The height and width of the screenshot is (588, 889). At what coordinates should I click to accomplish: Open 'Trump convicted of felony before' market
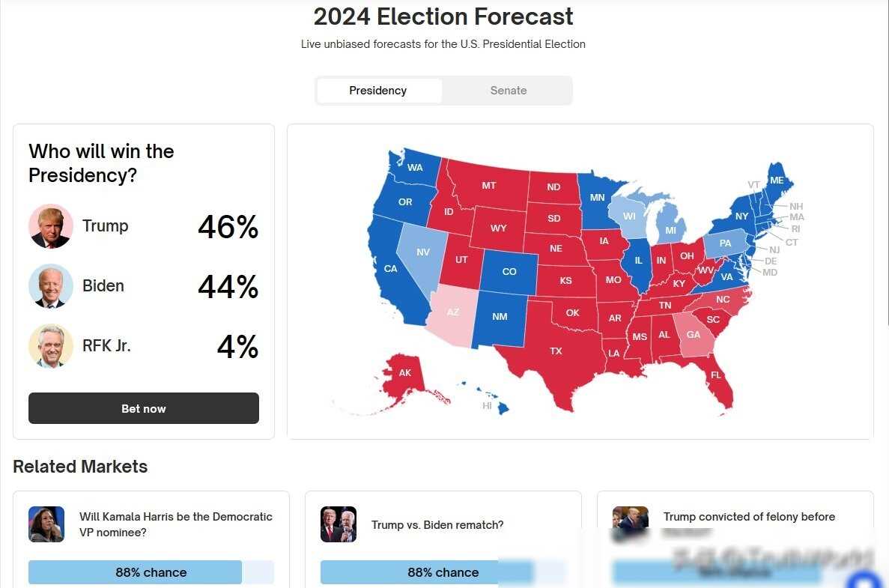(749, 517)
